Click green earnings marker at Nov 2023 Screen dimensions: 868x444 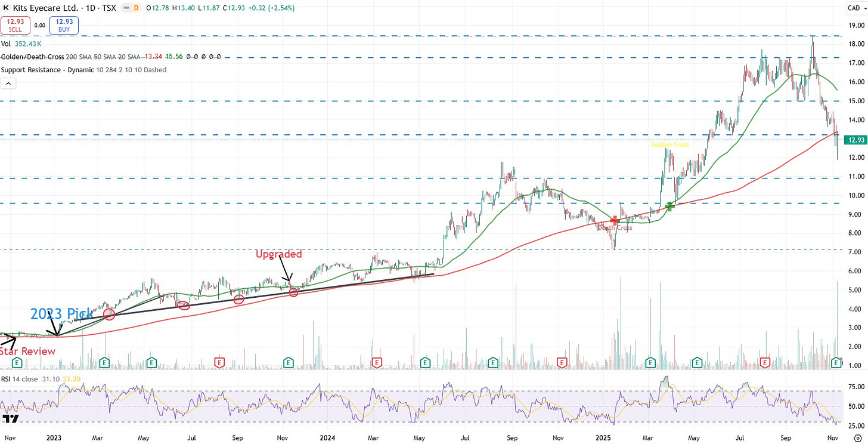click(x=289, y=362)
